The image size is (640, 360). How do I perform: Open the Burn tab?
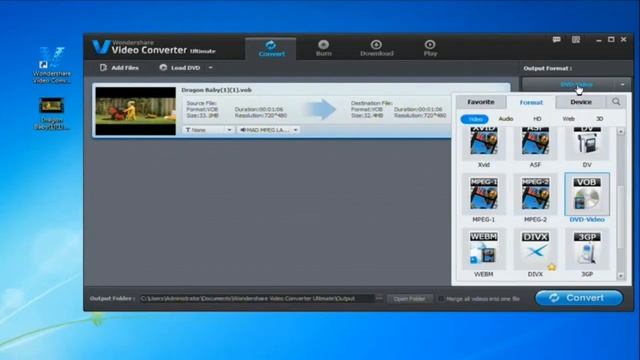(323, 48)
